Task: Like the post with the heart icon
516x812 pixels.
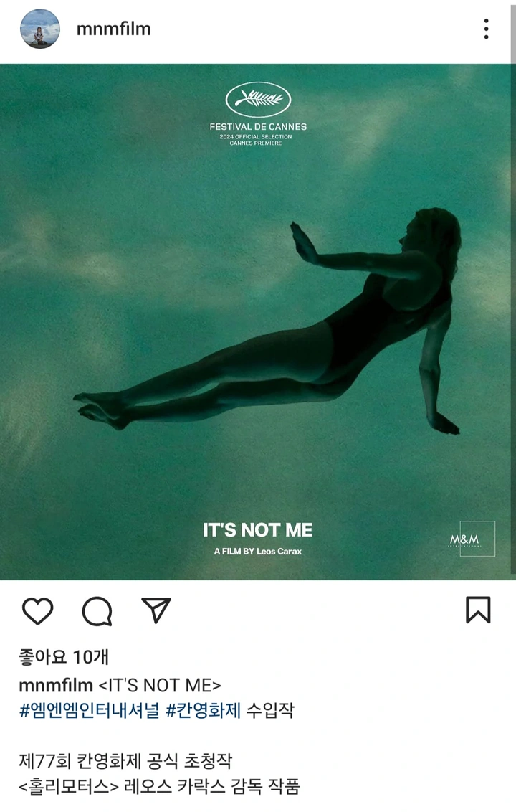Action: 38,610
